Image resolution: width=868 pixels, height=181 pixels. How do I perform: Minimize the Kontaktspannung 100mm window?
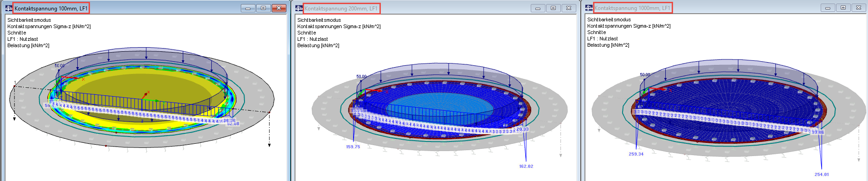[x=248, y=8]
